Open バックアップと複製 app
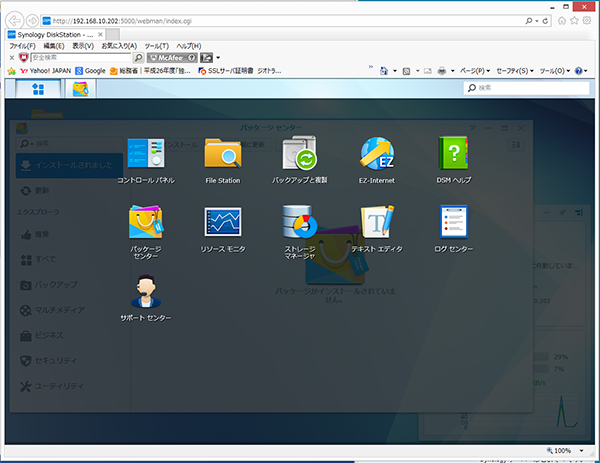This screenshot has width=600, height=463. (x=300, y=160)
